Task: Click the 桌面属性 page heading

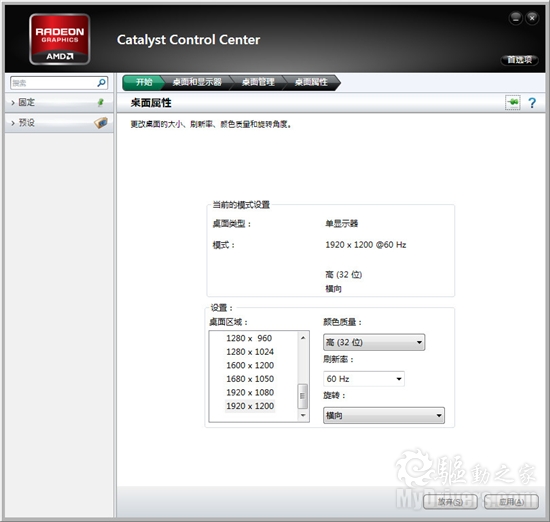Action: click(151, 103)
